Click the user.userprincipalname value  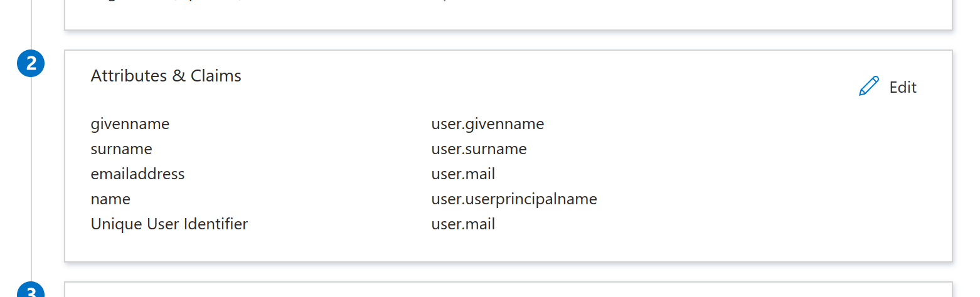click(x=514, y=199)
